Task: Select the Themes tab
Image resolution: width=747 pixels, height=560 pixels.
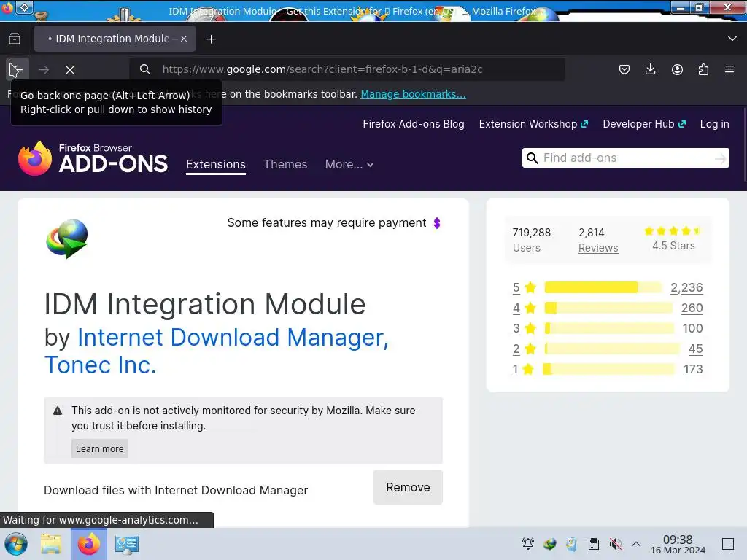Action: point(285,164)
